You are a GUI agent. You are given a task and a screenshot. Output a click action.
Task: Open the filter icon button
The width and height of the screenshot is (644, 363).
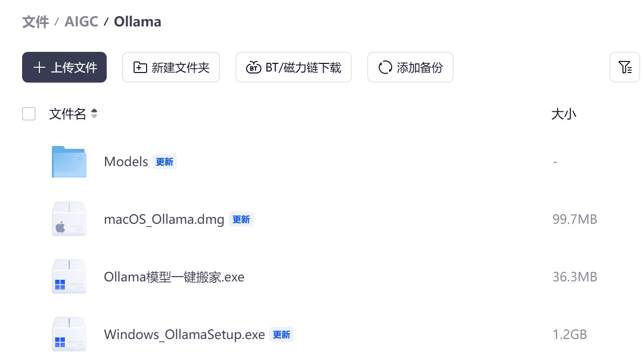(x=625, y=67)
